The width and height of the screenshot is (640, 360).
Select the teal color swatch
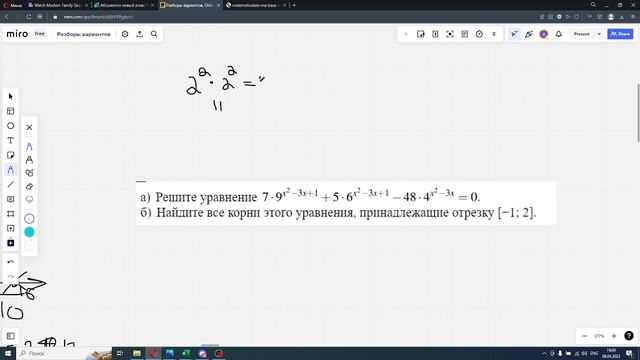click(29, 232)
